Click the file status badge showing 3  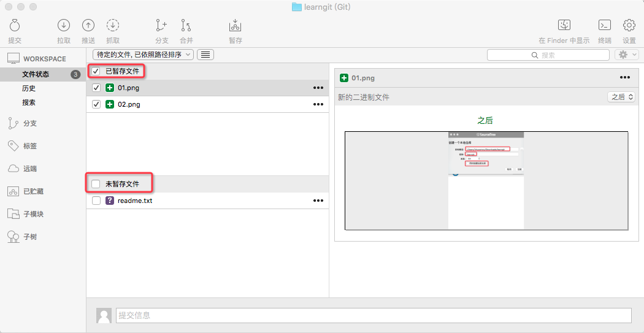(75, 74)
